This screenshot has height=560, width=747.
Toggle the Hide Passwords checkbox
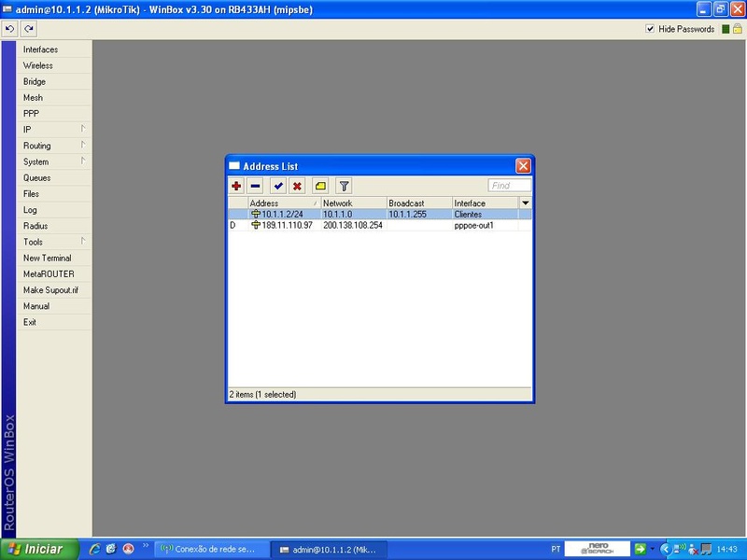(x=650, y=29)
